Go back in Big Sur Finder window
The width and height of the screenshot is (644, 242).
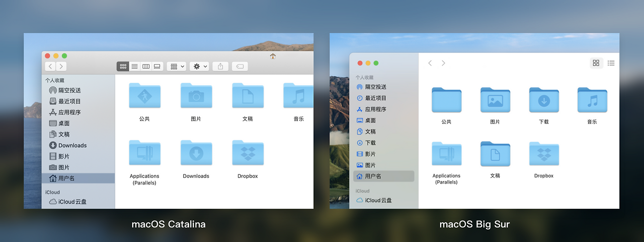click(x=430, y=63)
